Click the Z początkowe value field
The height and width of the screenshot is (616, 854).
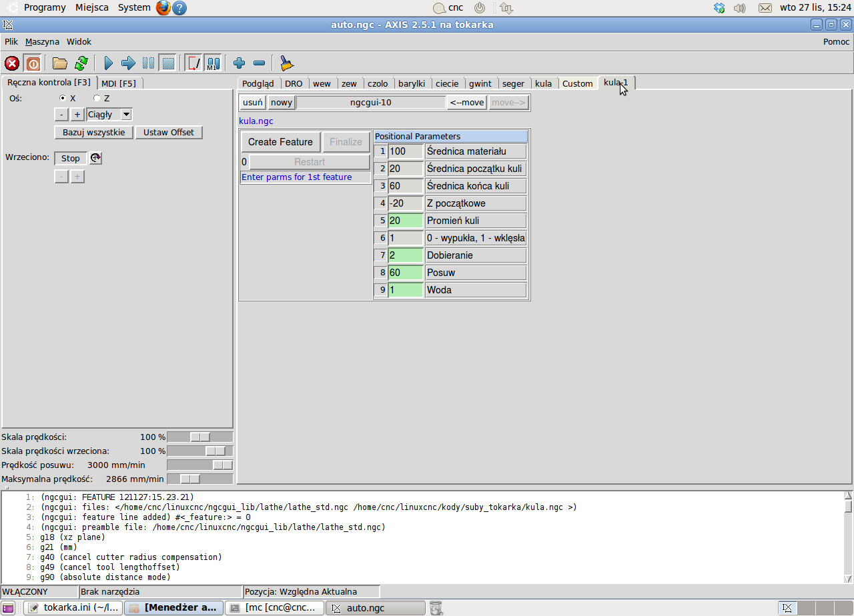pyautogui.click(x=406, y=203)
